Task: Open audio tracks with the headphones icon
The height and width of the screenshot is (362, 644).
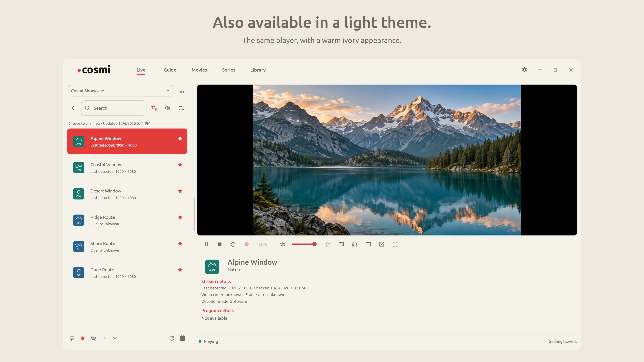Action: click(x=355, y=244)
